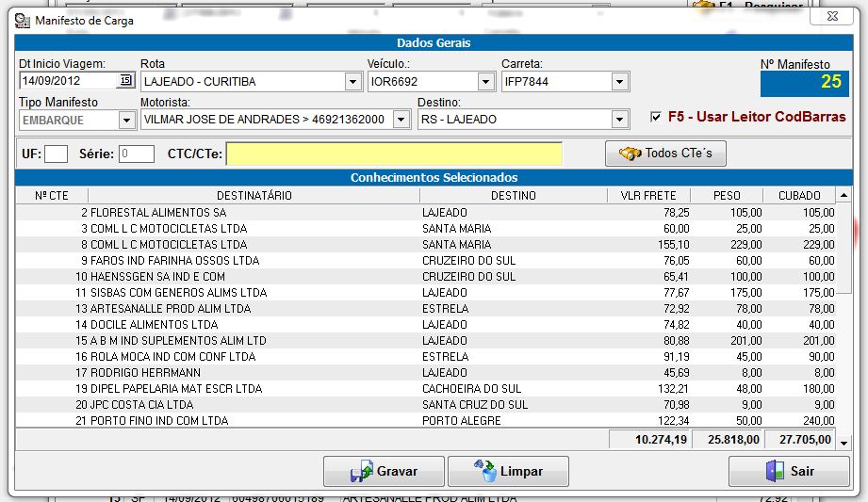Viewport: 868px width, 502px height.
Task: Click total freight value 10.274,19
Action: (x=661, y=440)
